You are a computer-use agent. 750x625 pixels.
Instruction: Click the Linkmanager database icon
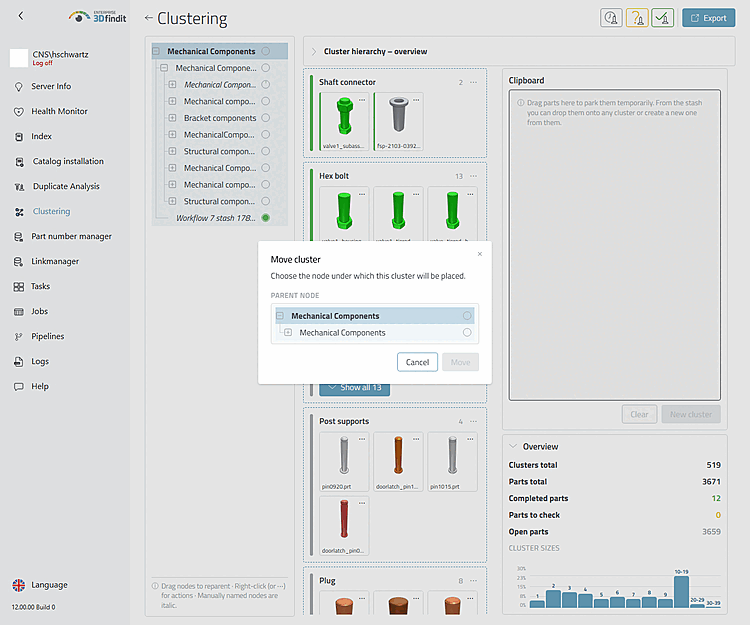(19, 262)
